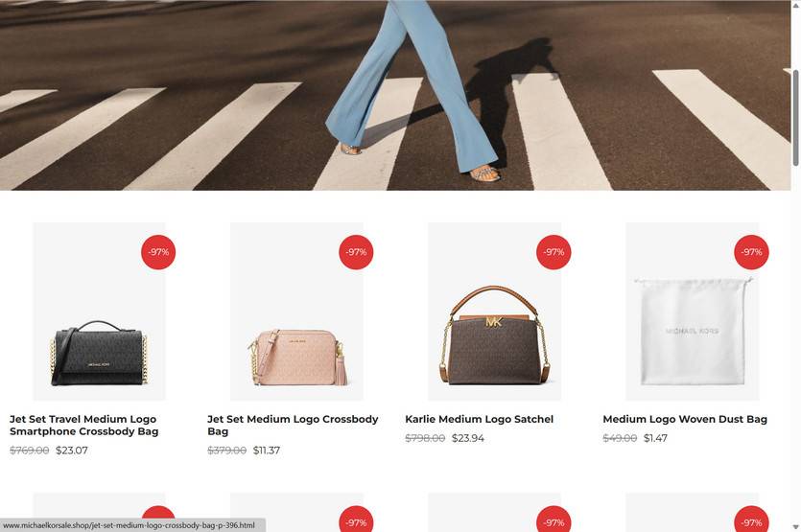This screenshot has height=532, width=801.
Task: View the white Woven Dust Bag photo
Action: 693,312
